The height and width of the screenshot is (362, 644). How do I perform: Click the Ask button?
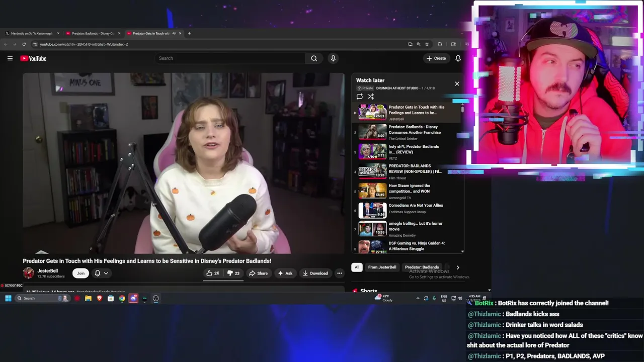pyautogui.click(x=285, y=273)
